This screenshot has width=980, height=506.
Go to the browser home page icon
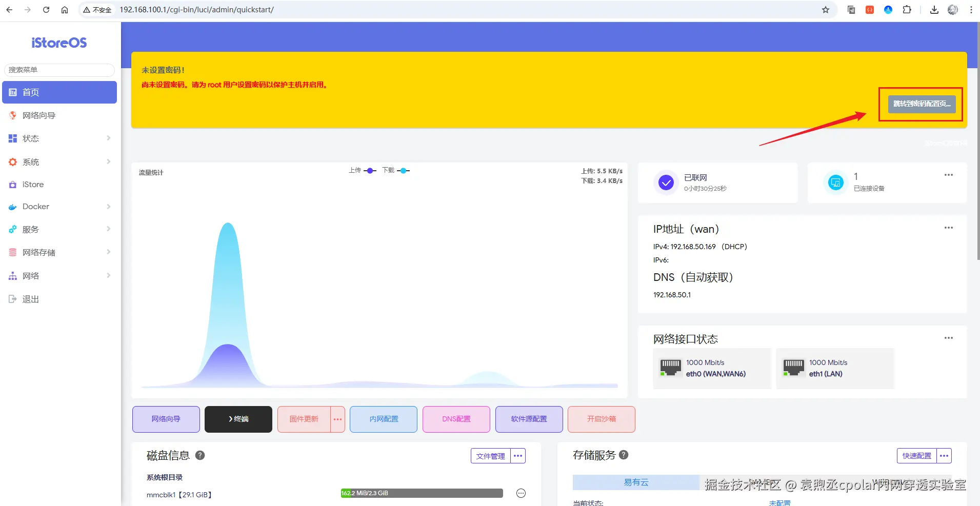[x=65, y=10]
